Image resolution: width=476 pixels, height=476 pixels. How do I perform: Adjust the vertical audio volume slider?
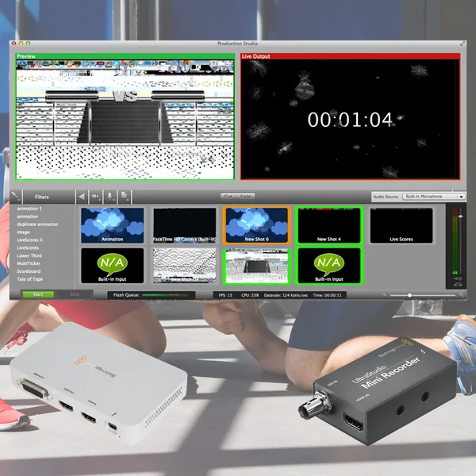pos(460,216)
